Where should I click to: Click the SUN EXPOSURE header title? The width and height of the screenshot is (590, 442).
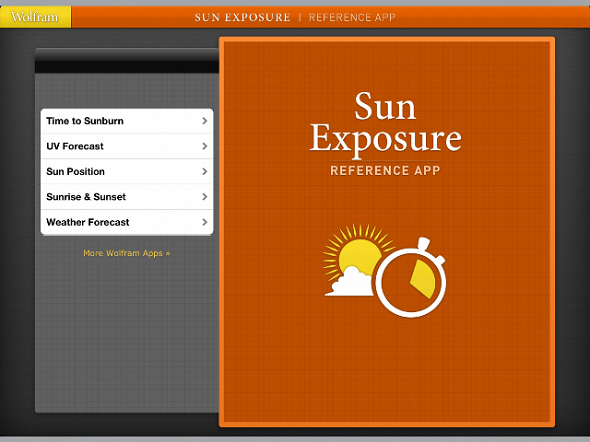[242, 17]
